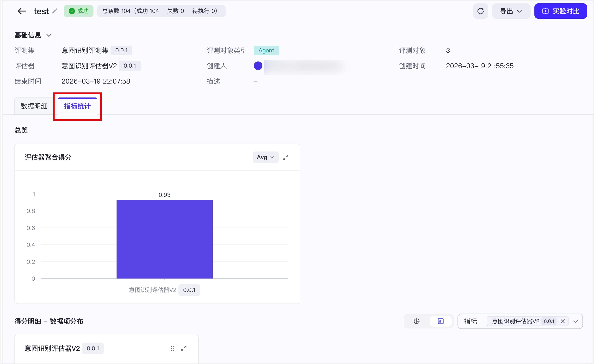Select the 指标统计 tab
The width and height of the screenshot is (594, 364).
(77, 106)
